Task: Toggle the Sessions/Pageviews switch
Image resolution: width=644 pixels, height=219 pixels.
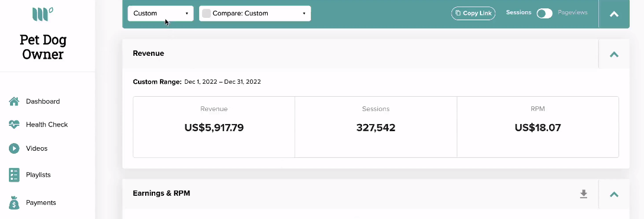Action: pos(544,14)
